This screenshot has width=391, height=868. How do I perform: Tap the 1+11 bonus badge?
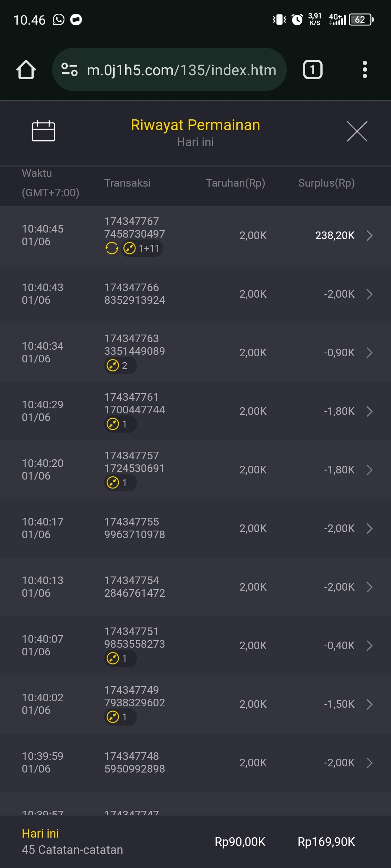click(142, 248)
